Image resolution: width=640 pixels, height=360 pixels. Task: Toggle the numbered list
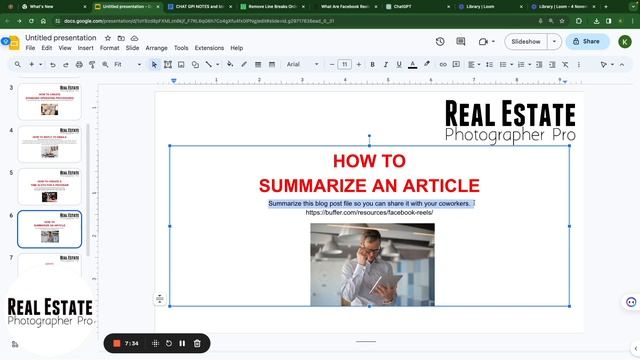521,64
